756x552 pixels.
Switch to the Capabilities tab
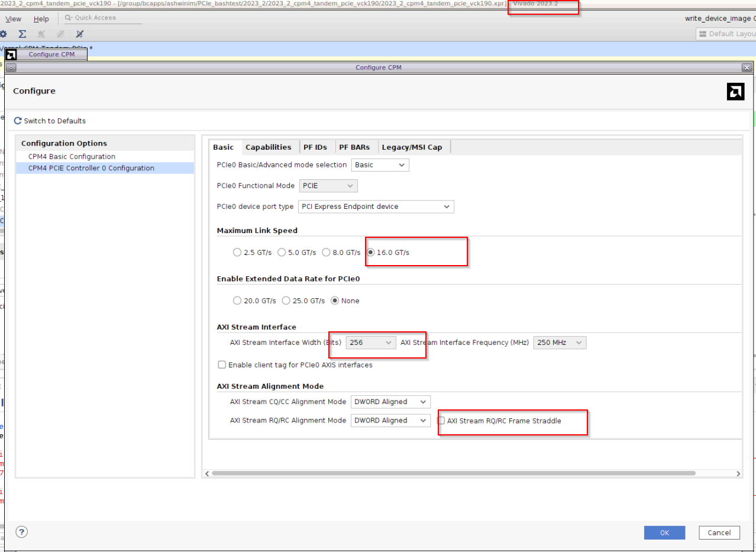point(269,147)
